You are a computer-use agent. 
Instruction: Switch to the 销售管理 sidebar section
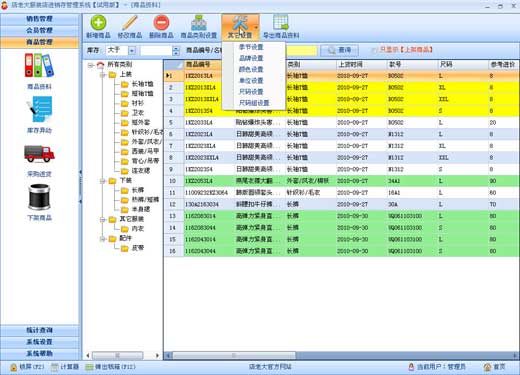coord(40,19)
